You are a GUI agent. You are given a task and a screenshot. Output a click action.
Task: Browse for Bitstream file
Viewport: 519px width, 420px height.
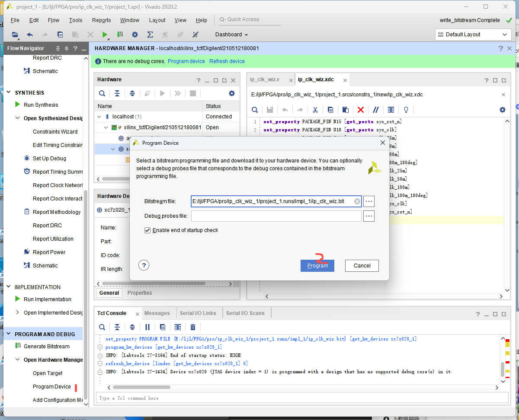(x=369, y=201)
